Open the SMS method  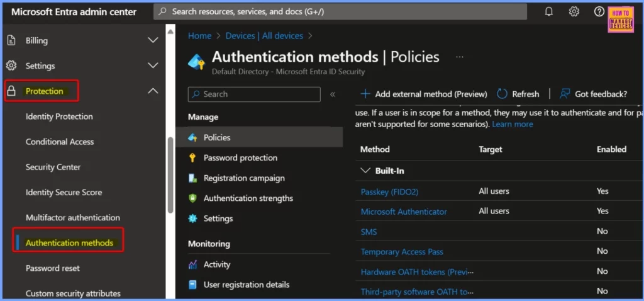click(x=369, y=232)
